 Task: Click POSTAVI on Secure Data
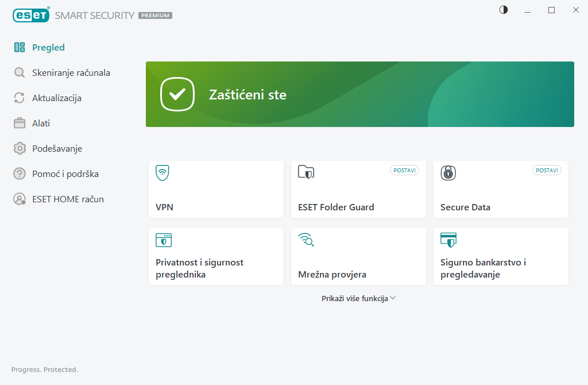(547, 170)
